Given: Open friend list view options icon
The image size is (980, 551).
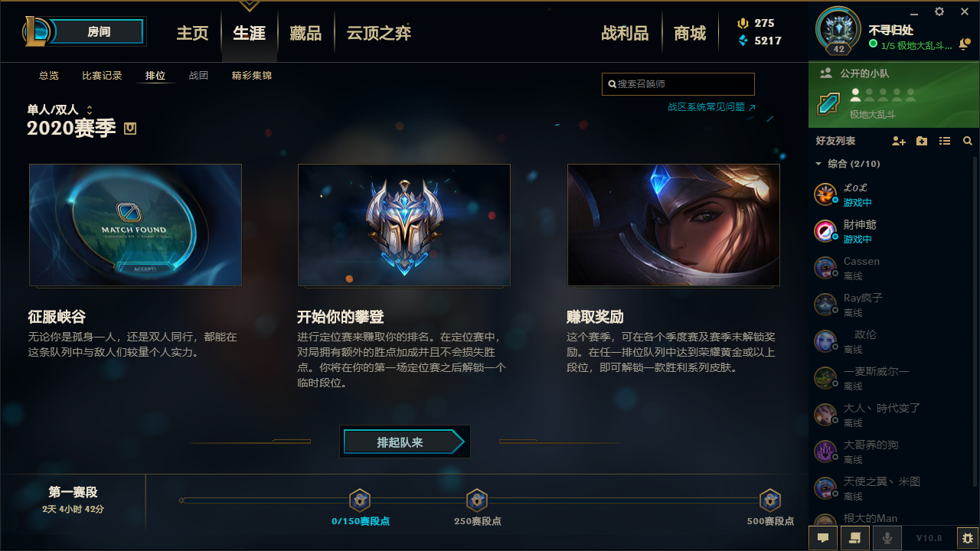Looking at the screenshot, I should 945,142.
